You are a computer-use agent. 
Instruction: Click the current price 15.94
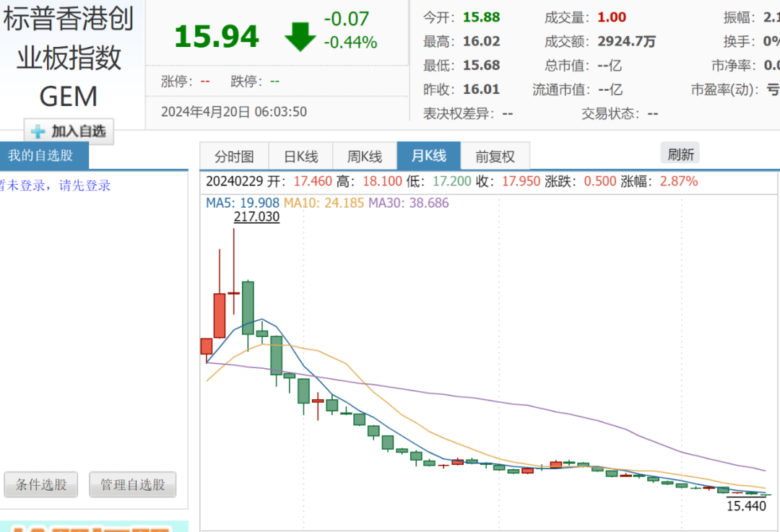[217, 37]
